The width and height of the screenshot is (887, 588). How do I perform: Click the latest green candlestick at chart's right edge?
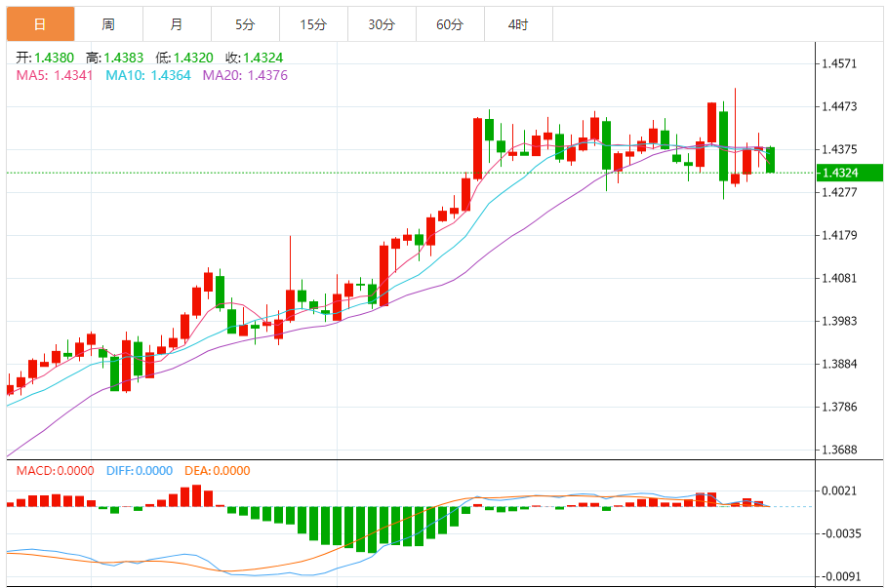(771, 160)
